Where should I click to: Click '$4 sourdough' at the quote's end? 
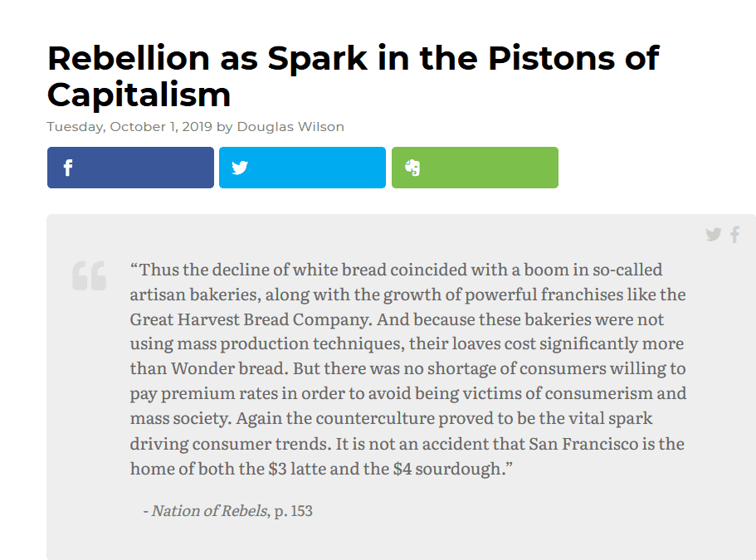(x=447, y=469)
